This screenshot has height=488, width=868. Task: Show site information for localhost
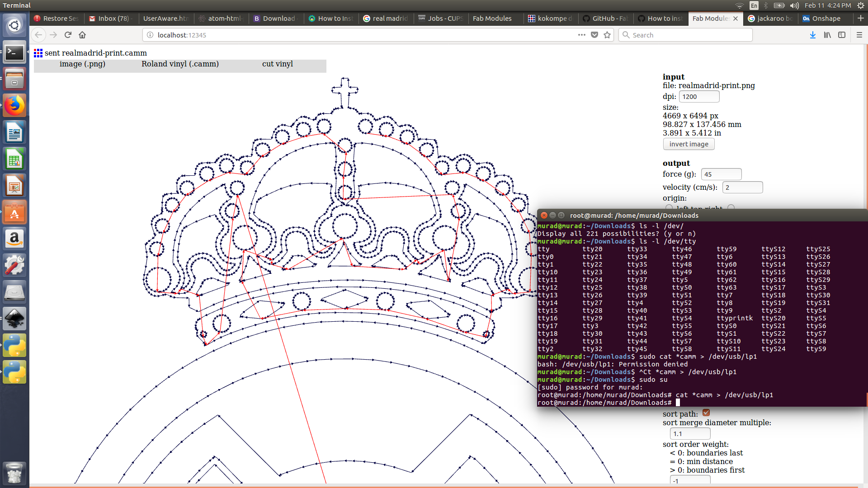[150, 35]
